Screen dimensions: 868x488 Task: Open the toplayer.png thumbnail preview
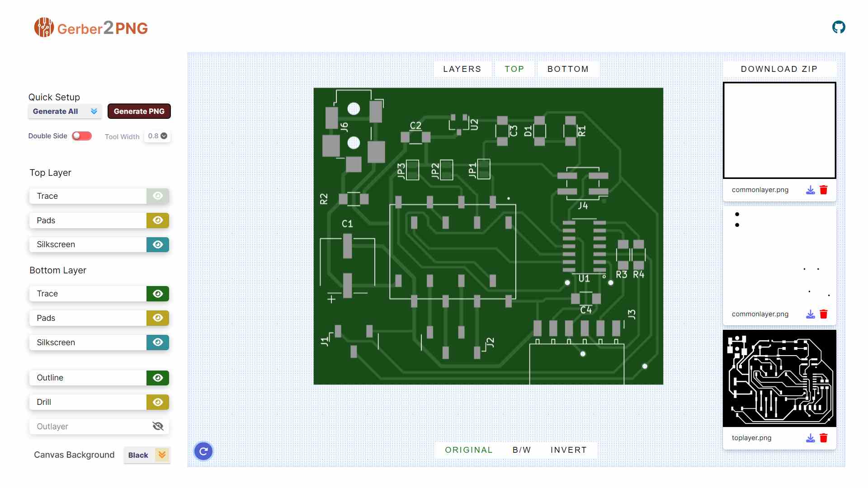point(779,379)
